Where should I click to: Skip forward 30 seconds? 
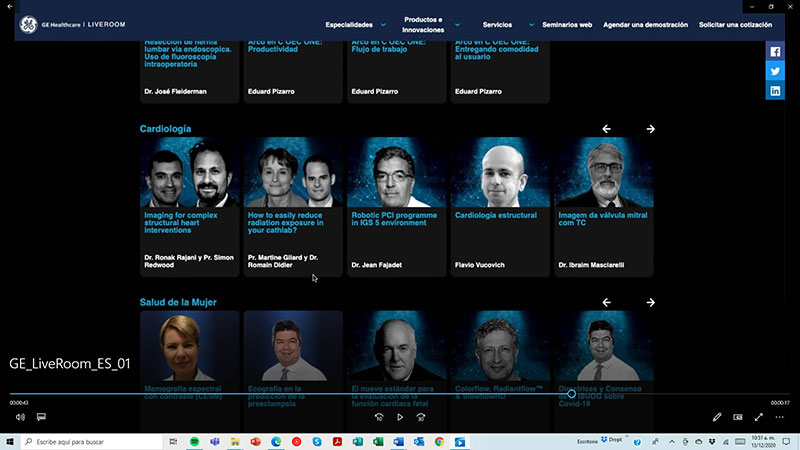point(421,417)
